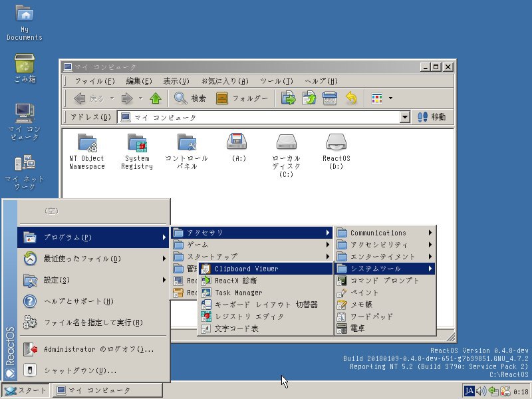Choose シャットダウン(U) from start menu

(93, 370)
